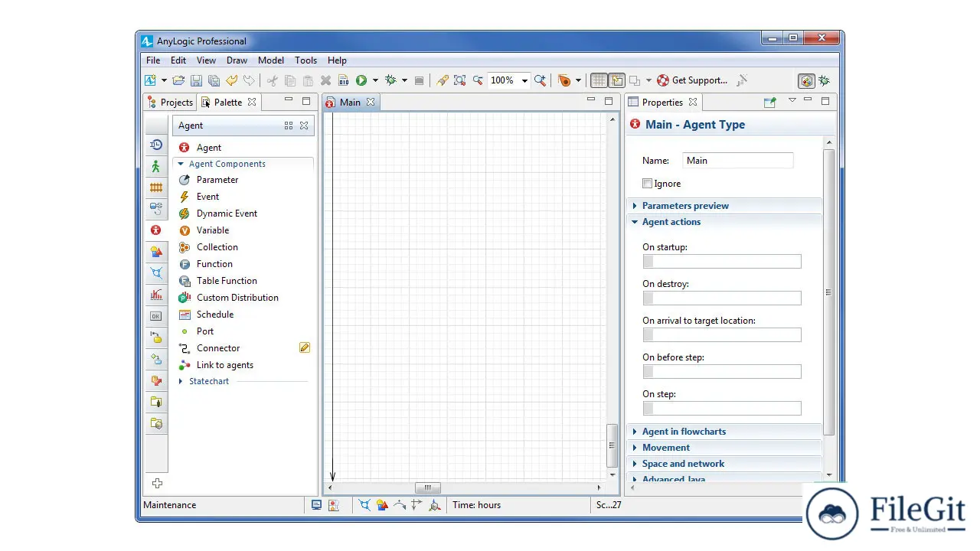Select the Controls OK palette icon
The width and height of the screenshot is (980, 551).
pos(156,316)
